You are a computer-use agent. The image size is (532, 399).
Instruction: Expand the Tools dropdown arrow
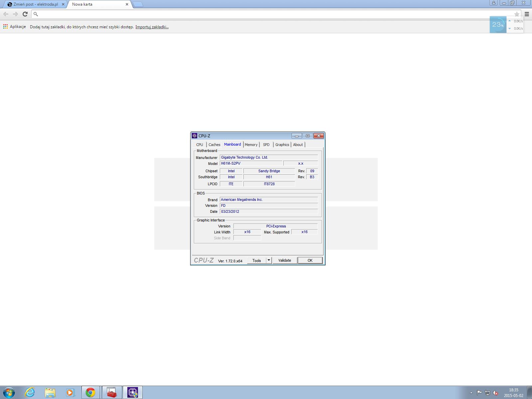269,260
